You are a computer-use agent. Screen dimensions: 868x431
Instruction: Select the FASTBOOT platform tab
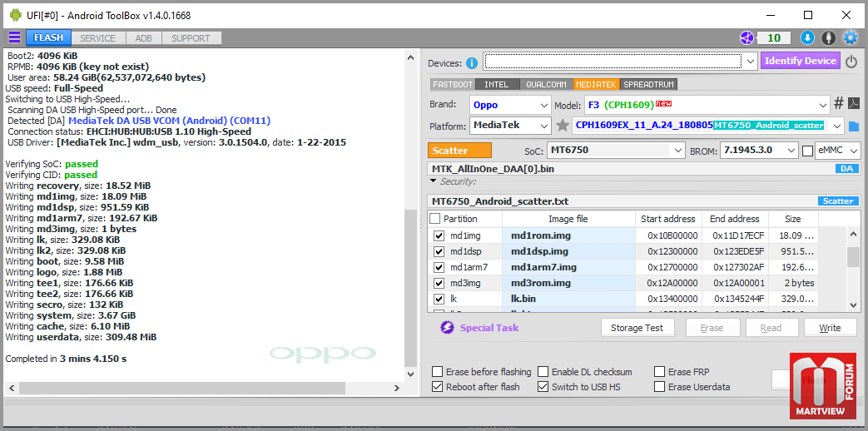click(x=453, y=85)
